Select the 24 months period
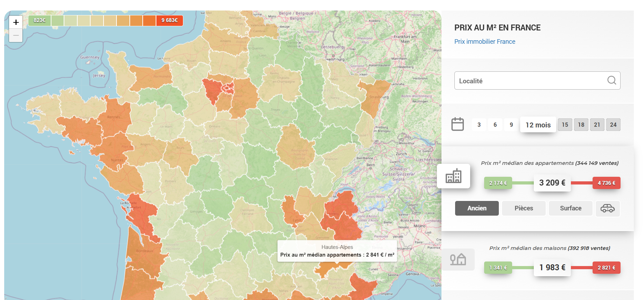The image size is (644, 300). (x=613, y=125)
